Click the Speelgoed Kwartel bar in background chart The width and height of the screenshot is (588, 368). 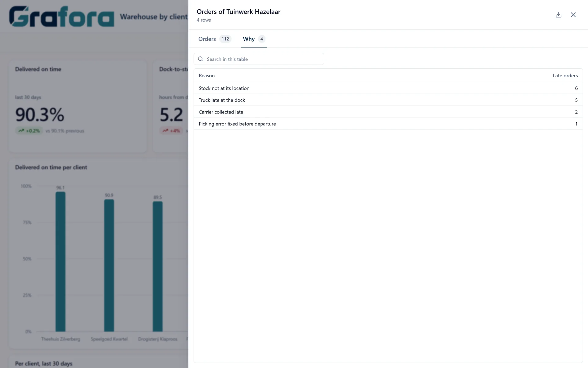(x=109, y=265)
